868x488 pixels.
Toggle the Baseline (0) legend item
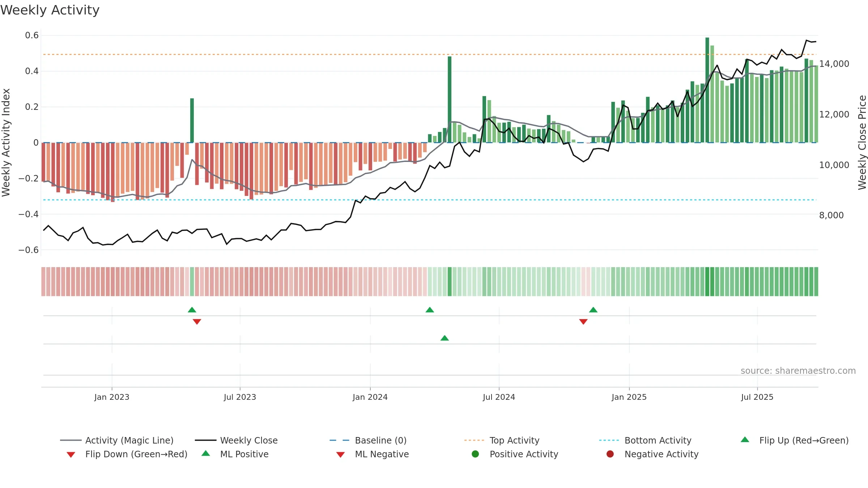pyautogui.click(x=368, y=440)
